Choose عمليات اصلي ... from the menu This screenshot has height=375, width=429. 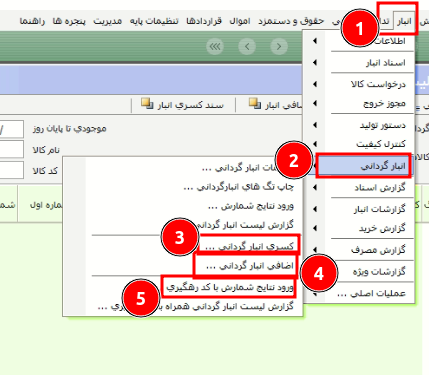(359, 293)
